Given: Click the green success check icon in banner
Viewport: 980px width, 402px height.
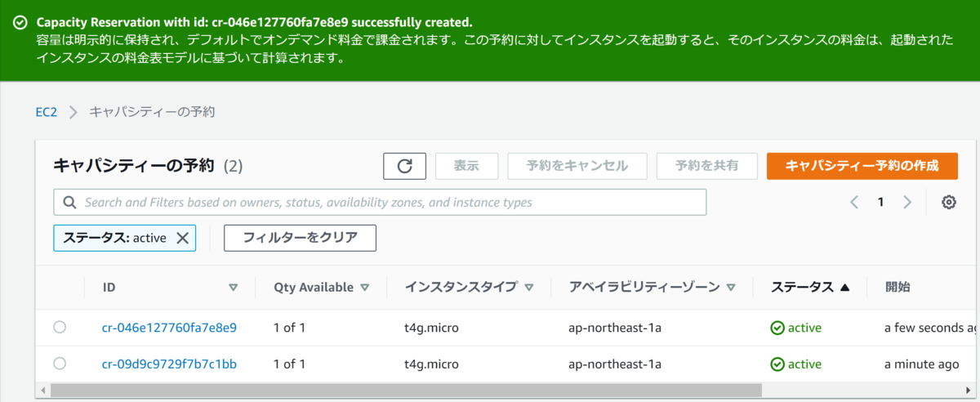Looking at the screenshot, I should point(20,22).
